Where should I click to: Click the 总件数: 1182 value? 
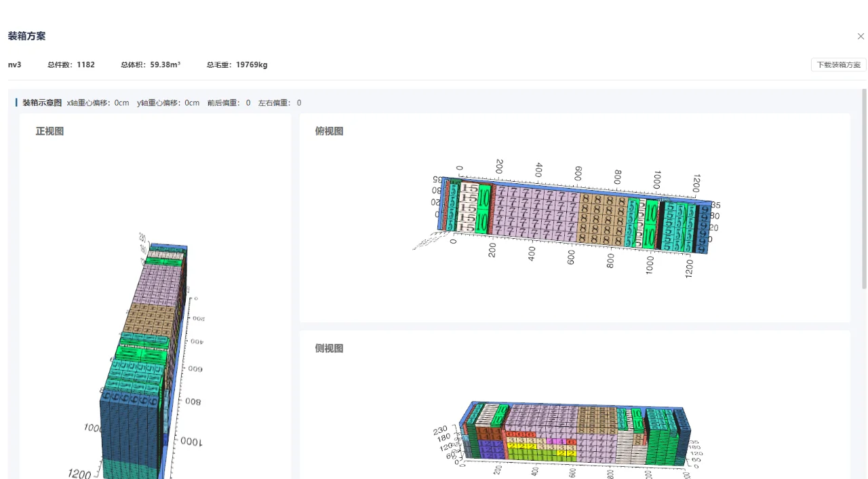point(71,65)
